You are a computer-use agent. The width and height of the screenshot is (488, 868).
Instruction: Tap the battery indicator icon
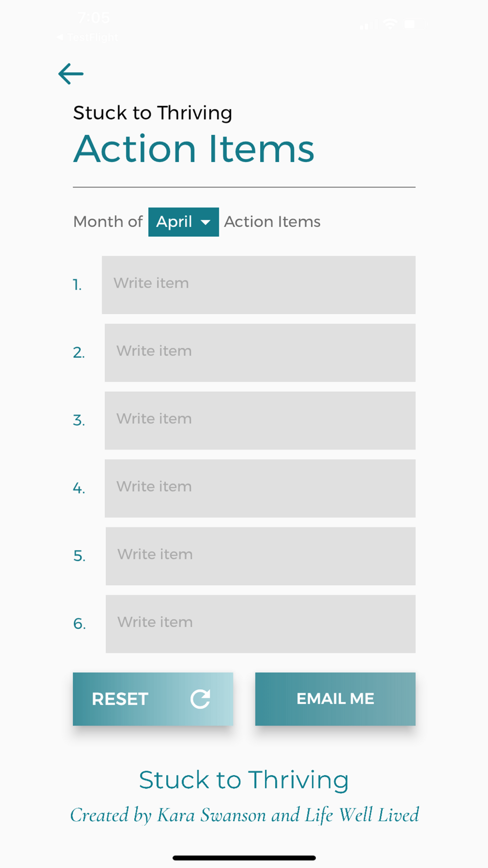pos(415,23)
